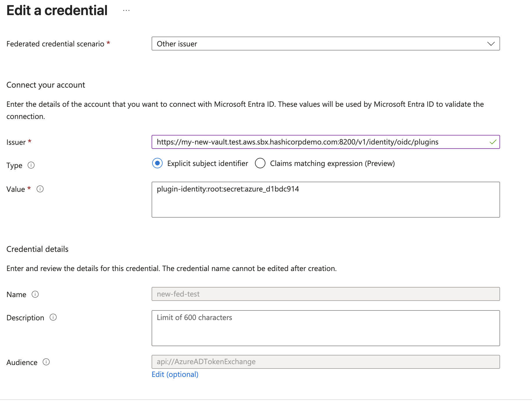Click the info icon next to Value
This screenshot has height=401, width=532.
point(40,189)
